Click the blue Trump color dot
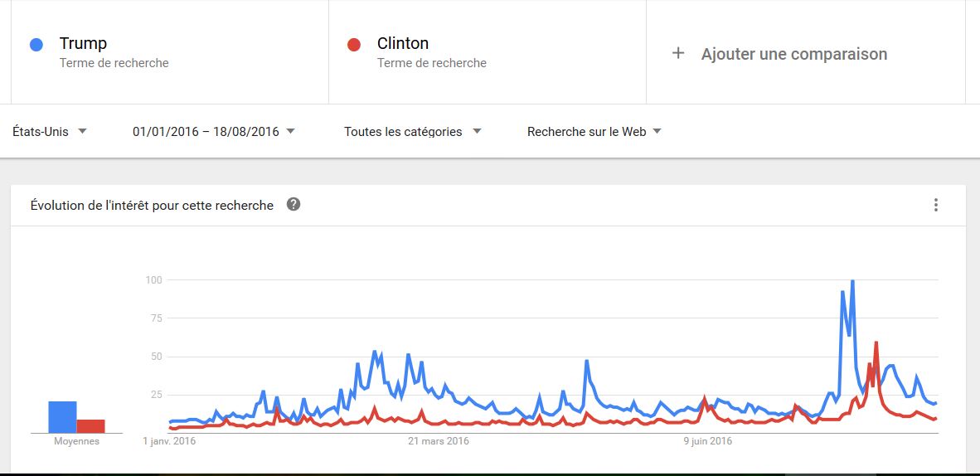The height and width of the screenshot is (476, 980). [36, 45]
